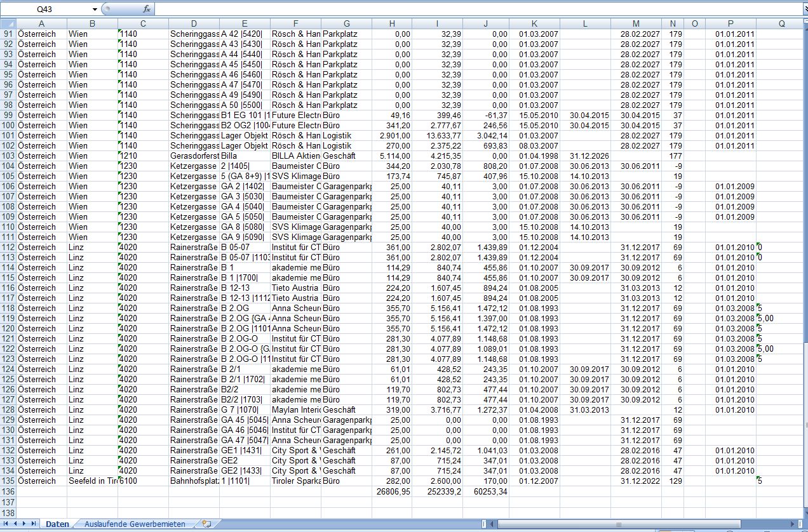Select the BILLA Aktien cell in row 103
The height and width of the screenshot is (532, 808).
[295, 156]
